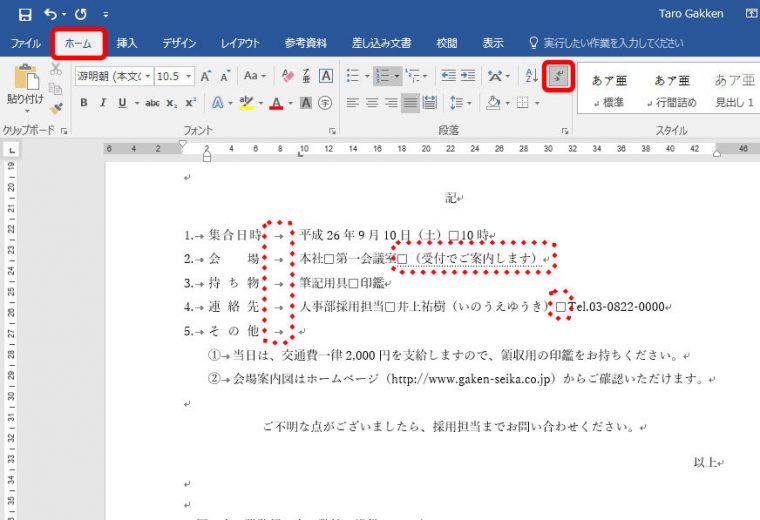
Task: Toggle strikethrough abc formatting
Action: pos(152,103)
